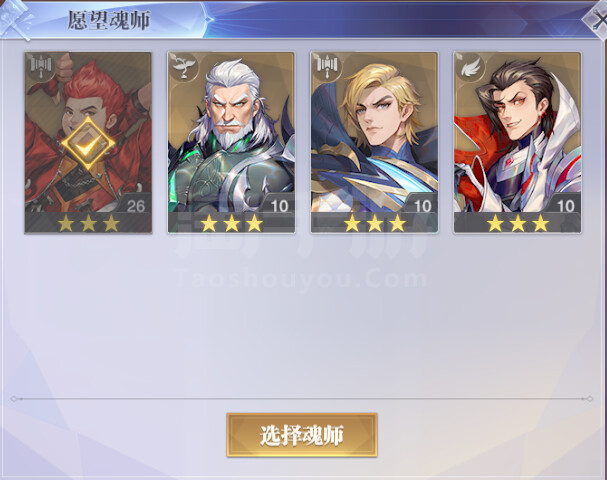Click the class icon on red-haired card
The width and height of the screenshot is (607, 480).
click(40, 67)
